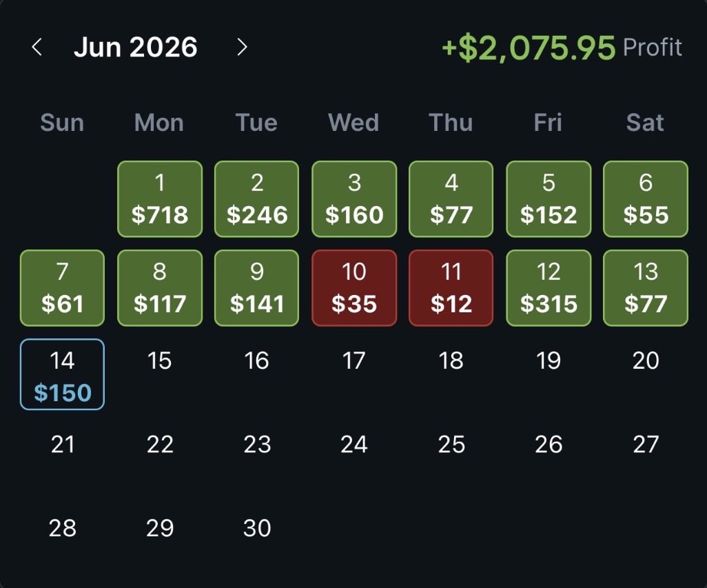Screen dimensions: 707x588
Task: Open the Jun 2026 month label
Action: point(135,47)
